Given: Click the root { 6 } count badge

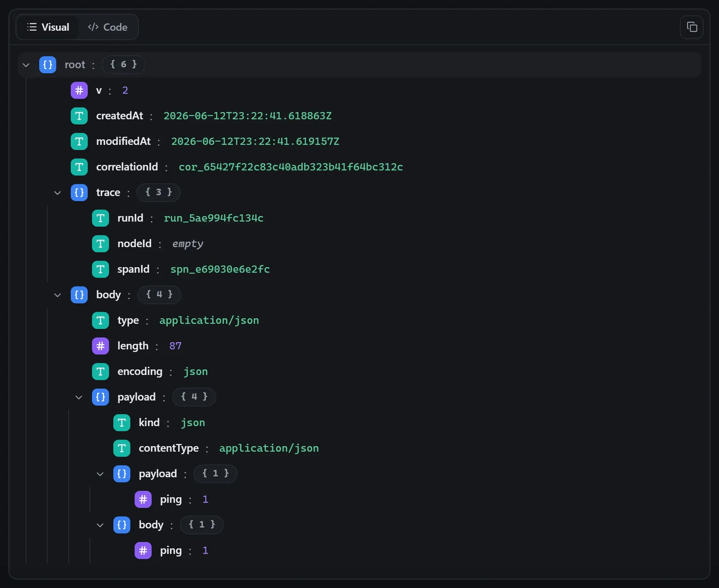Looking at the screenshot, I should (x=124, y=64).
